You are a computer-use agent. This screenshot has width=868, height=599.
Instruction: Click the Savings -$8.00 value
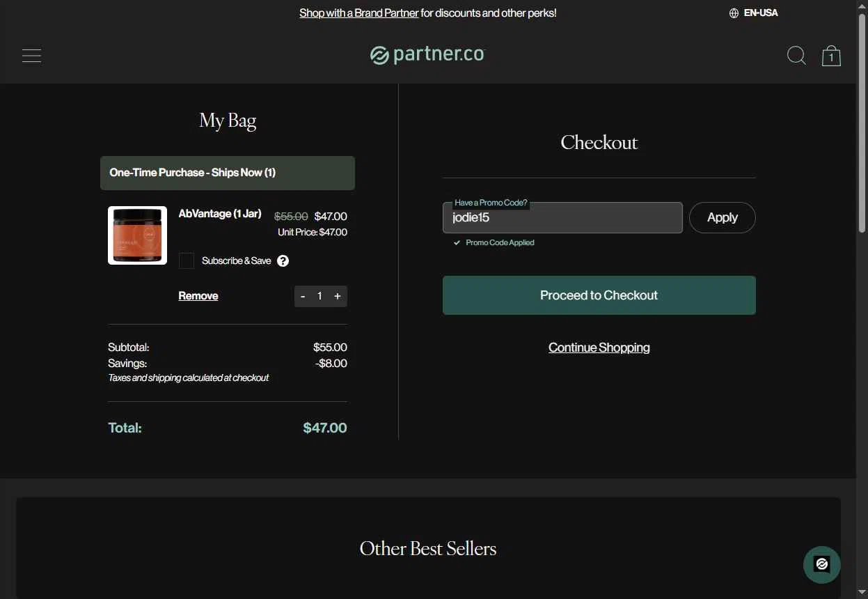click(331, 363)
